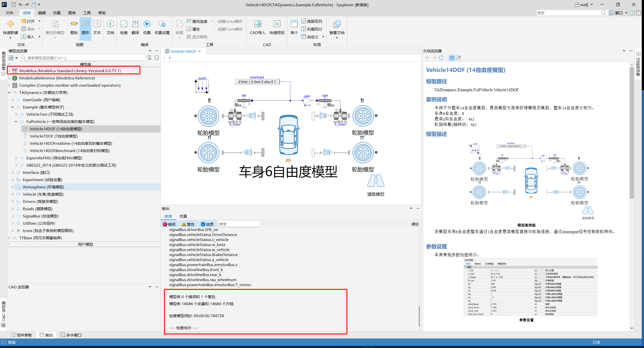Image resolution: width=644 pixels, height=348 pixels.
Task: Open the Documentation (文档) view
Action: click(x=110, y=28)
